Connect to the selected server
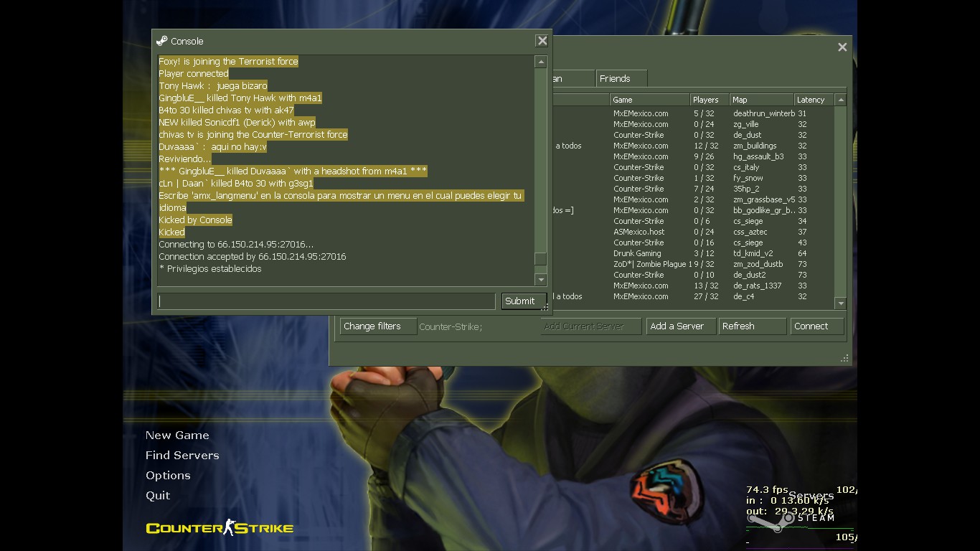 click(x=817, y=326)
